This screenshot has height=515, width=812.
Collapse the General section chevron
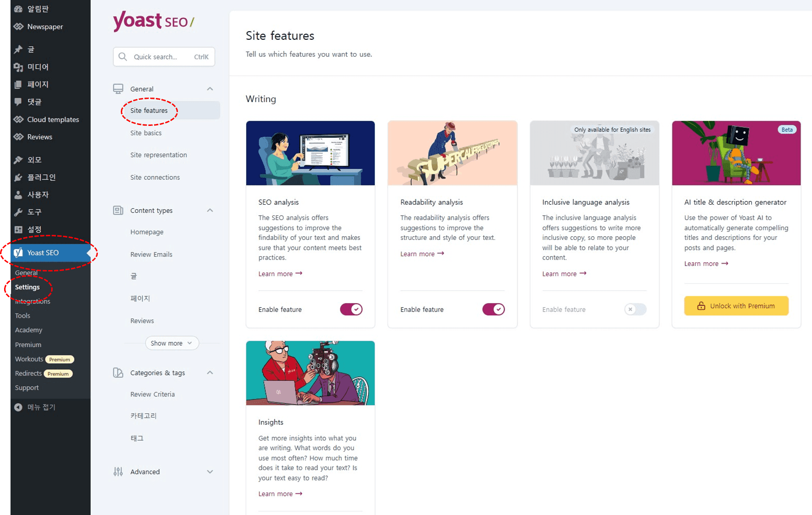pyautogui.click(x=210, y=89)
